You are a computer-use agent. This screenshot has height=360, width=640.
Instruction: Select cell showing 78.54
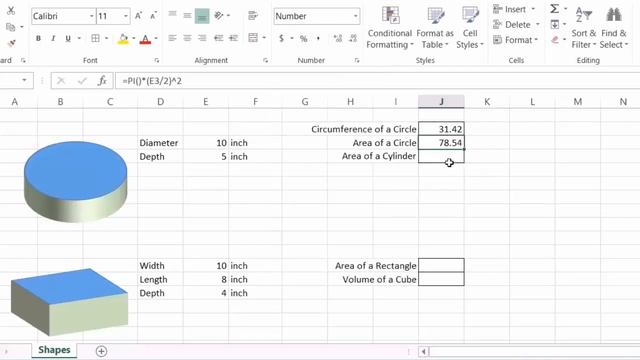pyautogui.click(x=441, y=143)
